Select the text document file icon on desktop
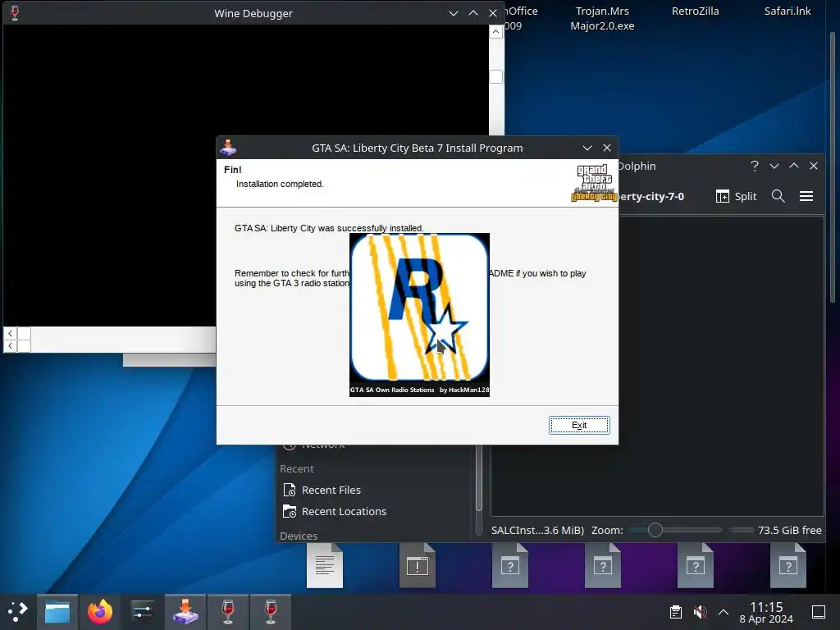Viewport: 840px width, 630px height. click(x=325, y=565)
